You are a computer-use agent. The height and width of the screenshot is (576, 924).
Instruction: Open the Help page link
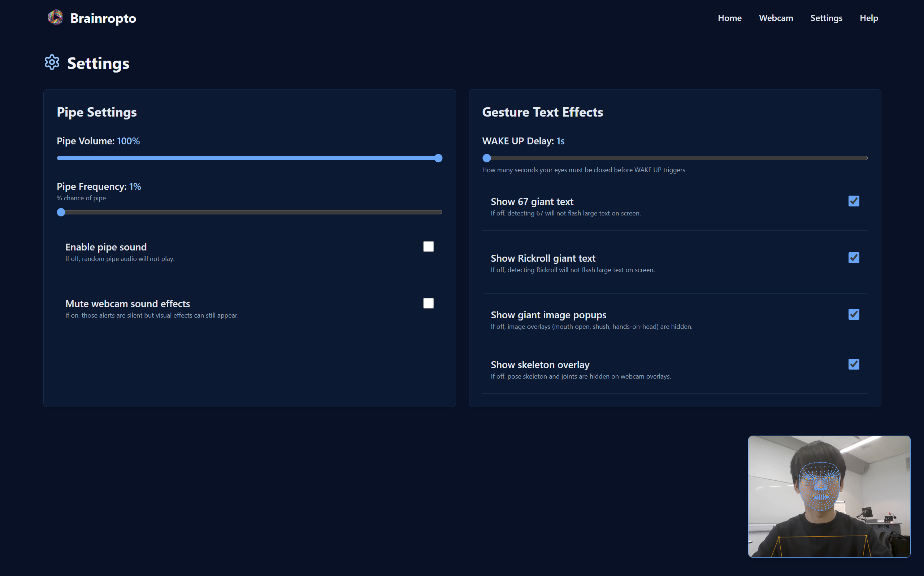pos(868,18)
